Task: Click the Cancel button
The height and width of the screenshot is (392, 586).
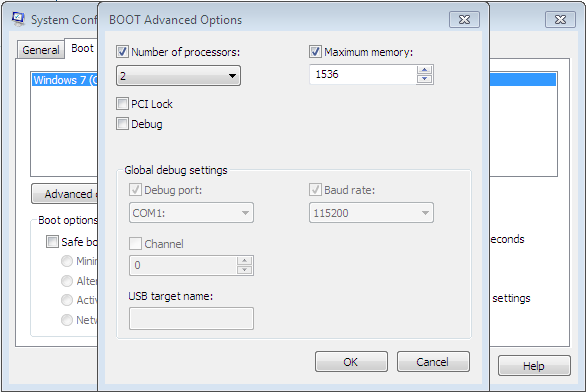Action: tap(433, 362)
